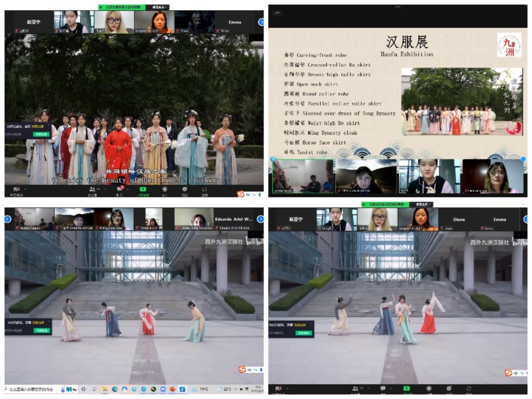Toggle Start Video in top-left meeting toolbar
The image size is (532, 399).
pyautogui.click(x=16, y=190)
